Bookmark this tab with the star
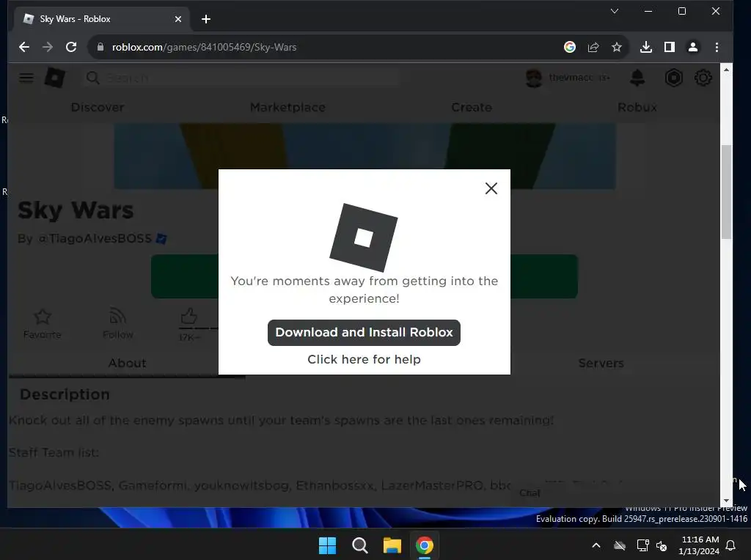The image size is (751, 560). pyautogui.click(x=616, y=47)
